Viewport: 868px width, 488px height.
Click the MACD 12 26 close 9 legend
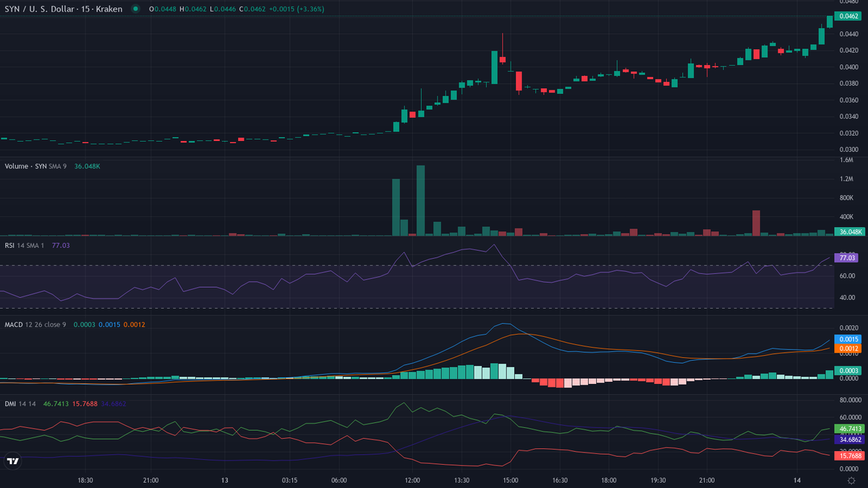[35, 325]
